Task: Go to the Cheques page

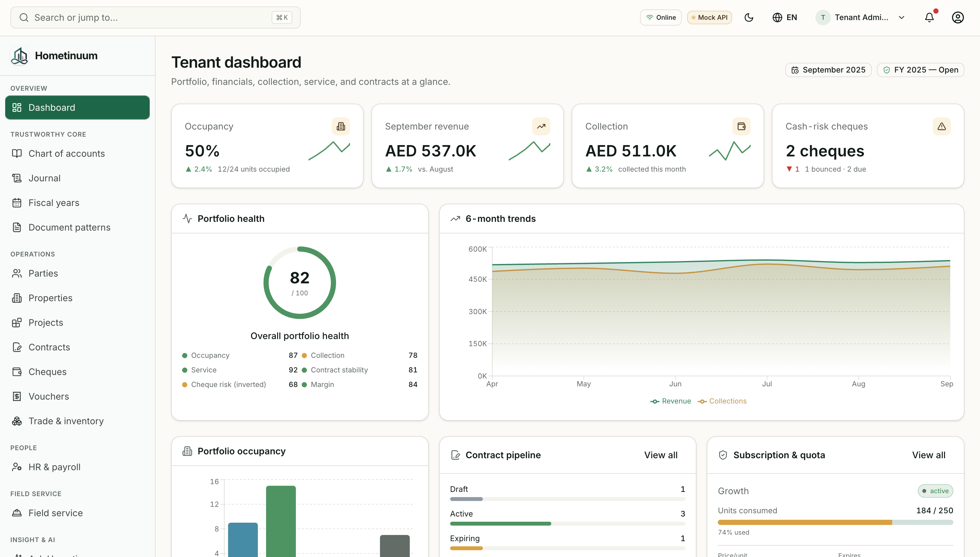Action: coord(77,372)
